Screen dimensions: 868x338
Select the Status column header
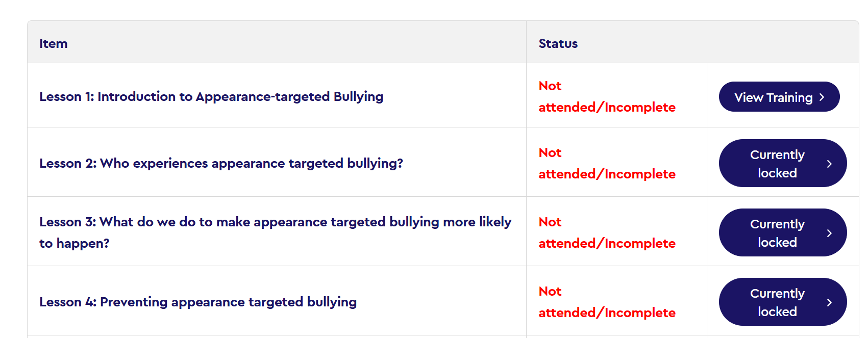tap(558, 44)
